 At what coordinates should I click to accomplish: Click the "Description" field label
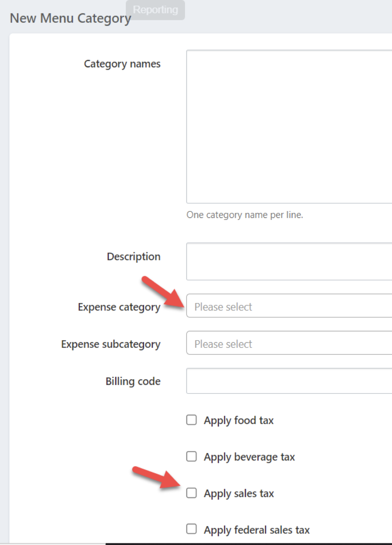tap(134, 256)
